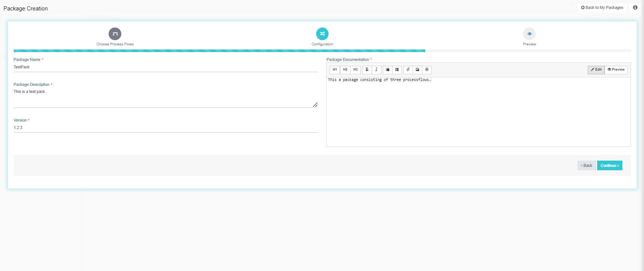Click the Package Creation title

[26, 9]
